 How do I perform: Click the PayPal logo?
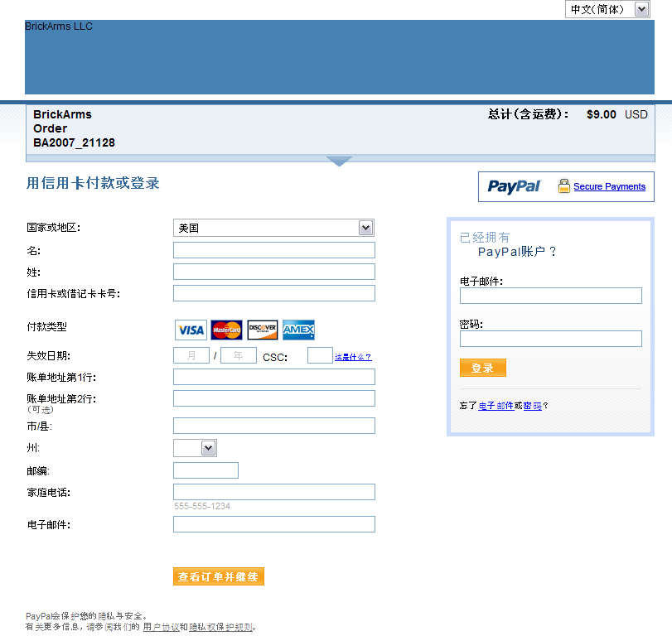[x=514, y=186]
